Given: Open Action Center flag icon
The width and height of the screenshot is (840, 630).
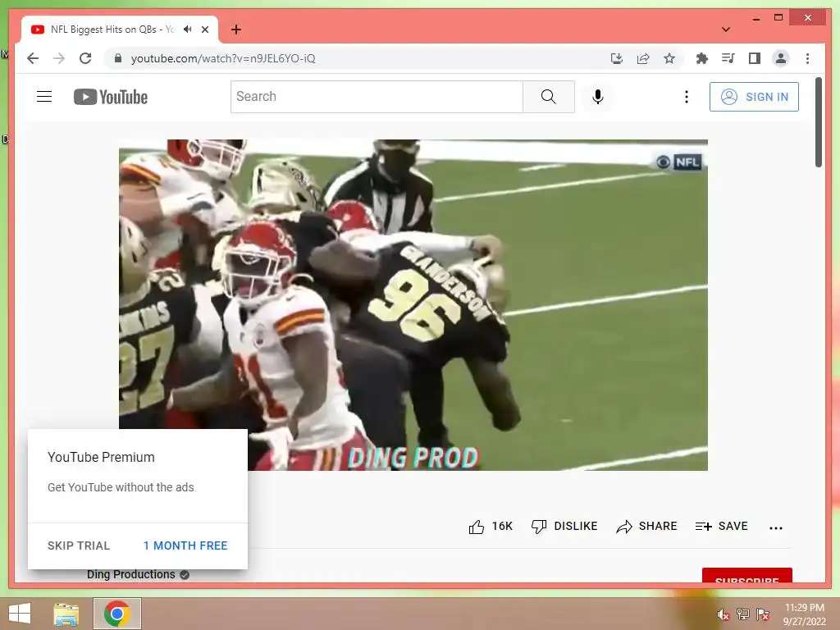Looking at the screenshot, I should click(763, 614).
